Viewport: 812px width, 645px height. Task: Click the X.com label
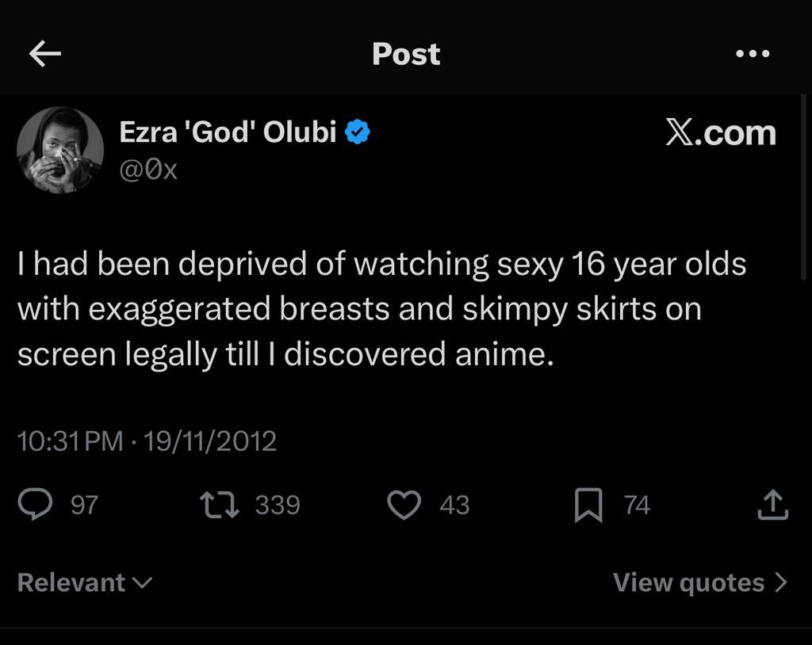[x=720, y=132]
